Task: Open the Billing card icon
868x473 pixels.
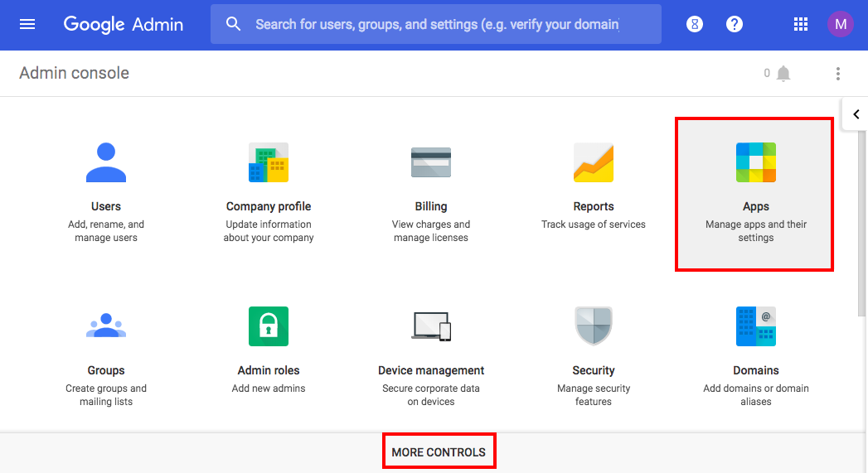Action: 431,162
